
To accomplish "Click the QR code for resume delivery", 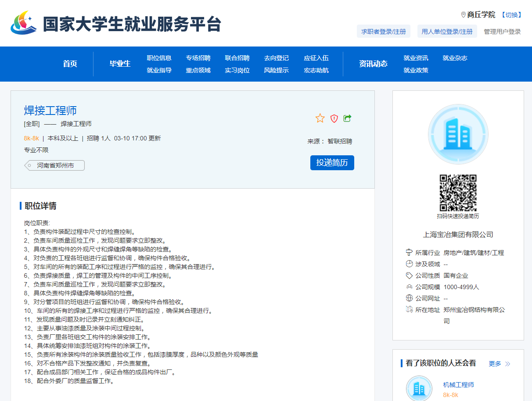I will point(458,193).
